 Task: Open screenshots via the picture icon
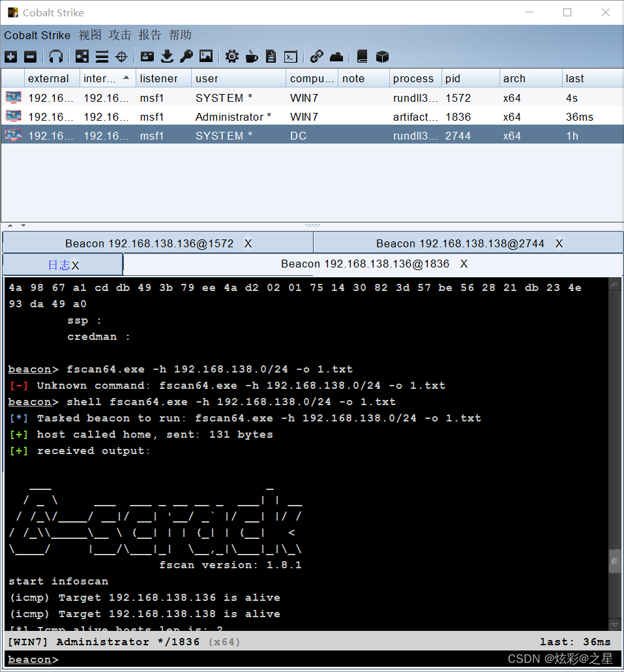[206, 57]
